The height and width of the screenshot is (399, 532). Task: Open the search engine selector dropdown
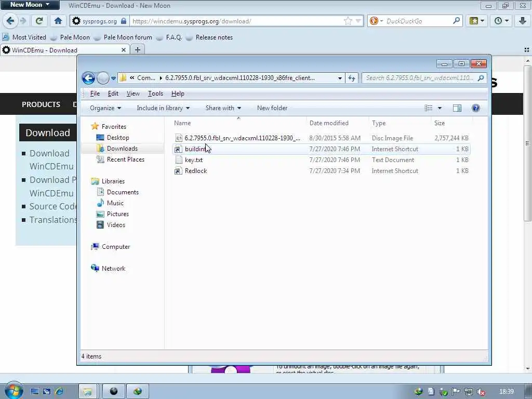[x=381, y=21]
